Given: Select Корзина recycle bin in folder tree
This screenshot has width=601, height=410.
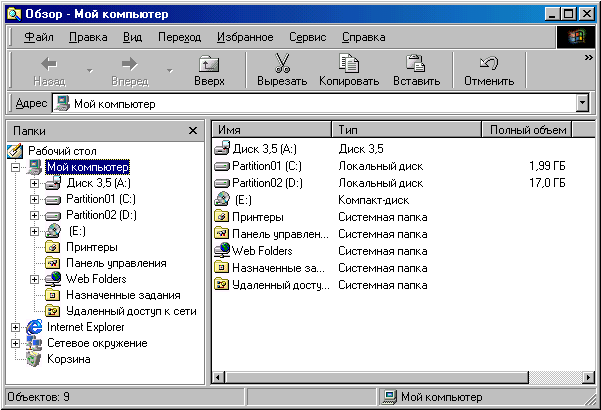Looking at the screenshot, I should click(34, 359).
